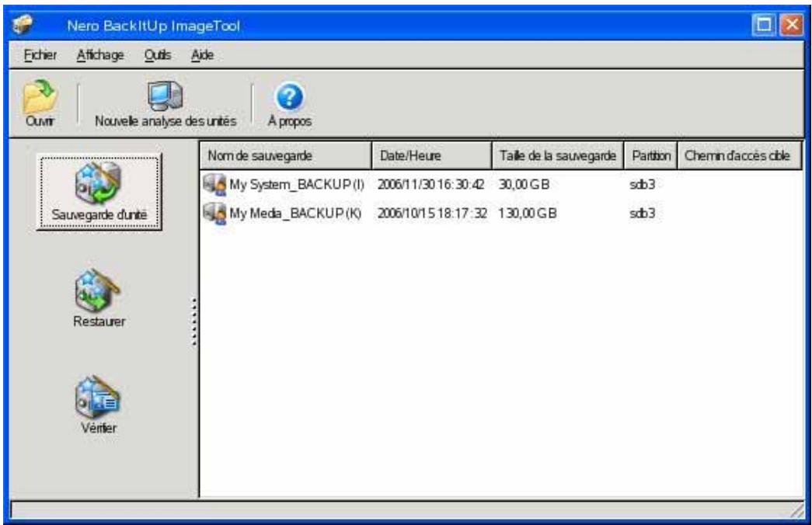Select the Sauvegarde d'unité sidebar button

[99, 192]
